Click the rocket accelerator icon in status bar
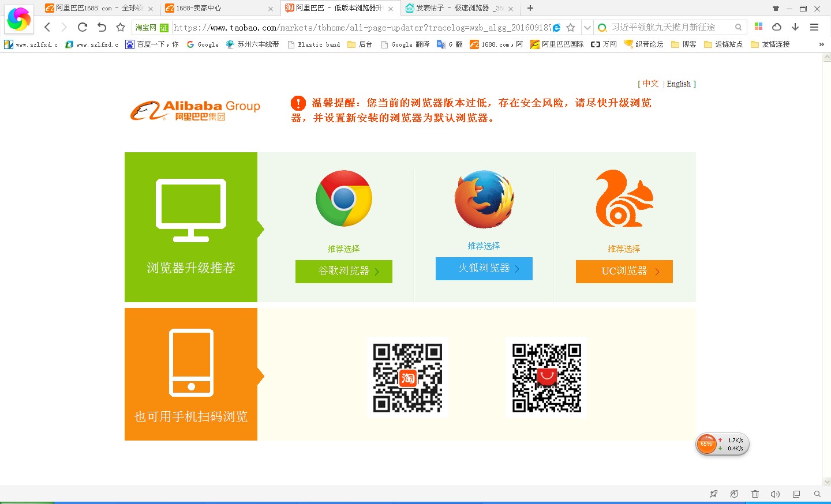Screen dimensions: 831x504 (x=714, y=494)
